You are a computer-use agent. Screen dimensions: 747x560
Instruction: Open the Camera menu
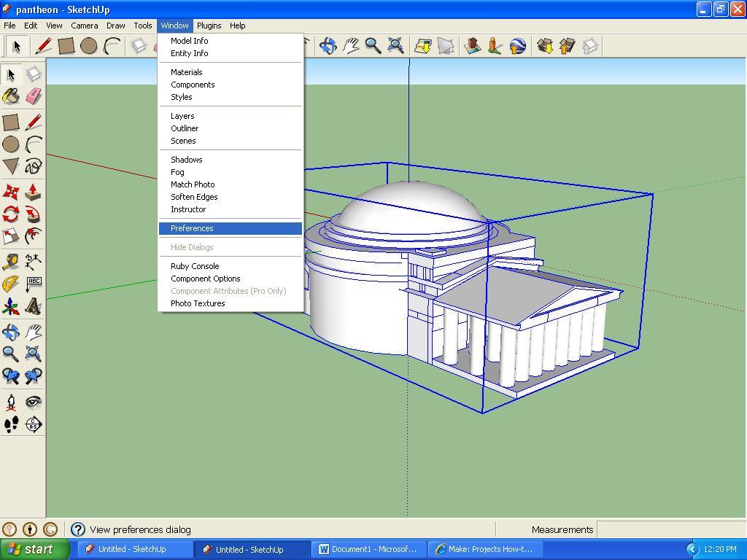[85, 26]
